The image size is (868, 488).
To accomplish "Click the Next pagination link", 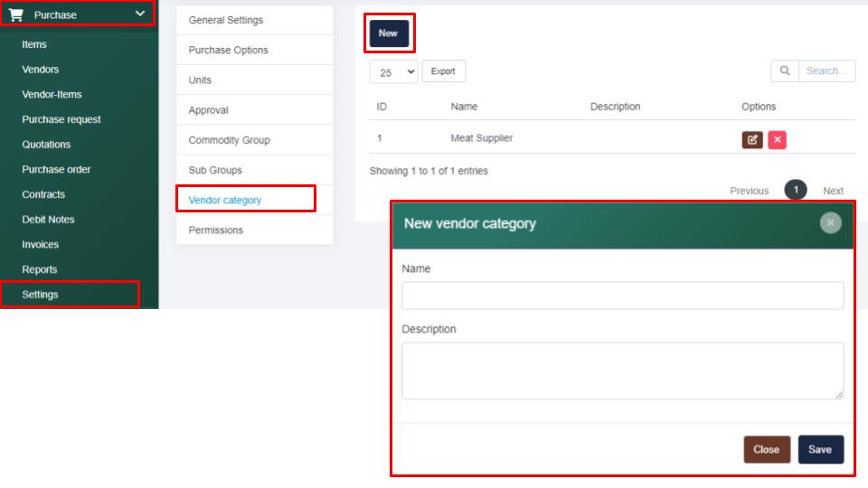I will pyautogui.click(x=833, y=191).
